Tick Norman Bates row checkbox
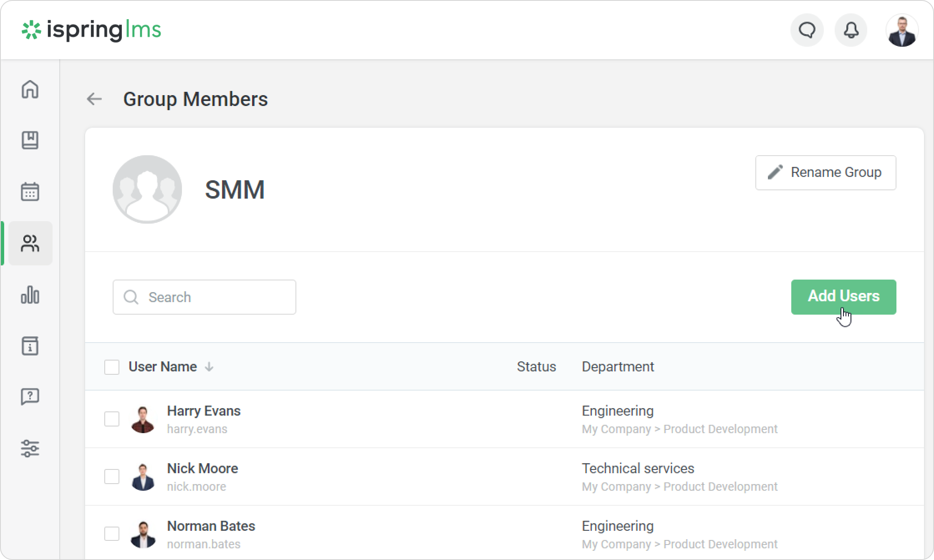The width and height of the screenshot is (934, 560). point(112,534)
